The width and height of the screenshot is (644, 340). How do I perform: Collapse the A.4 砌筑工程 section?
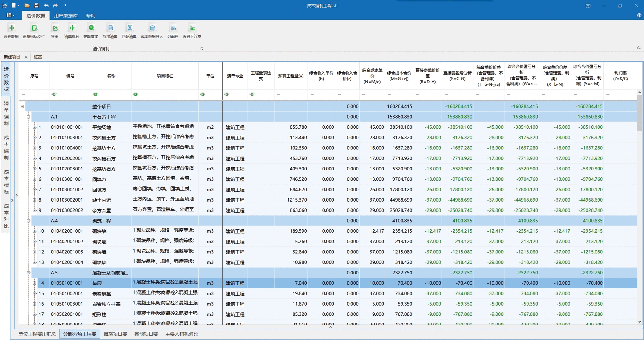tap(28, 221)
